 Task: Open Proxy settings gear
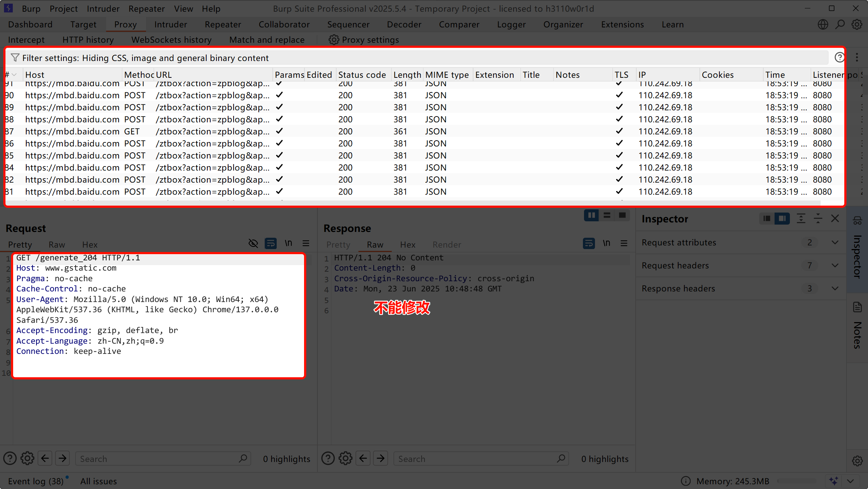coord(334,40)
